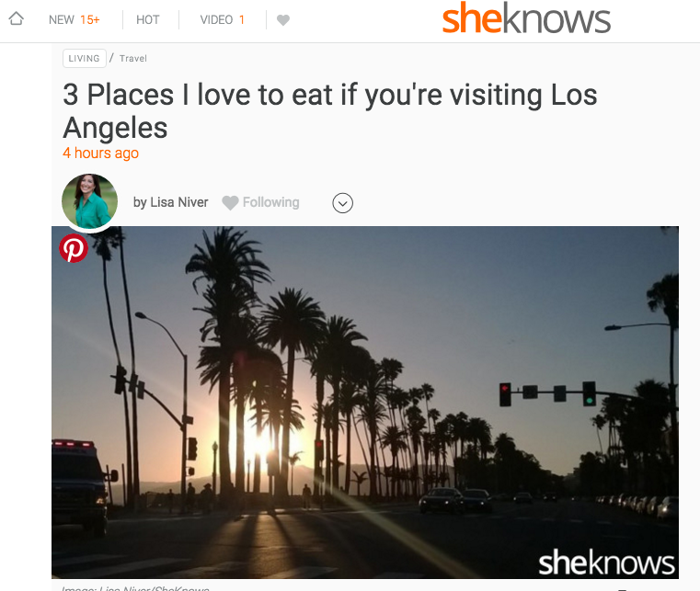The image size is (700, 591).
Task: Click the palm tree sunset photo
Action: click(x=365, y=403)
